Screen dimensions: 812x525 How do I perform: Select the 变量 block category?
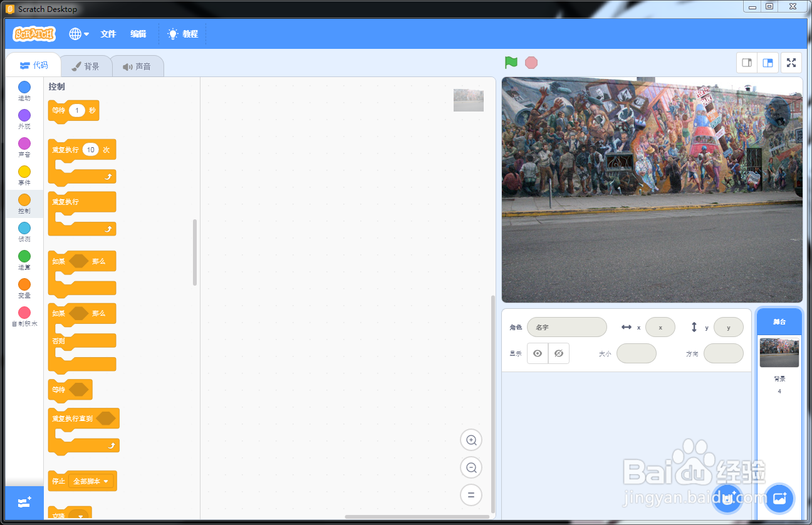point(24,288)
